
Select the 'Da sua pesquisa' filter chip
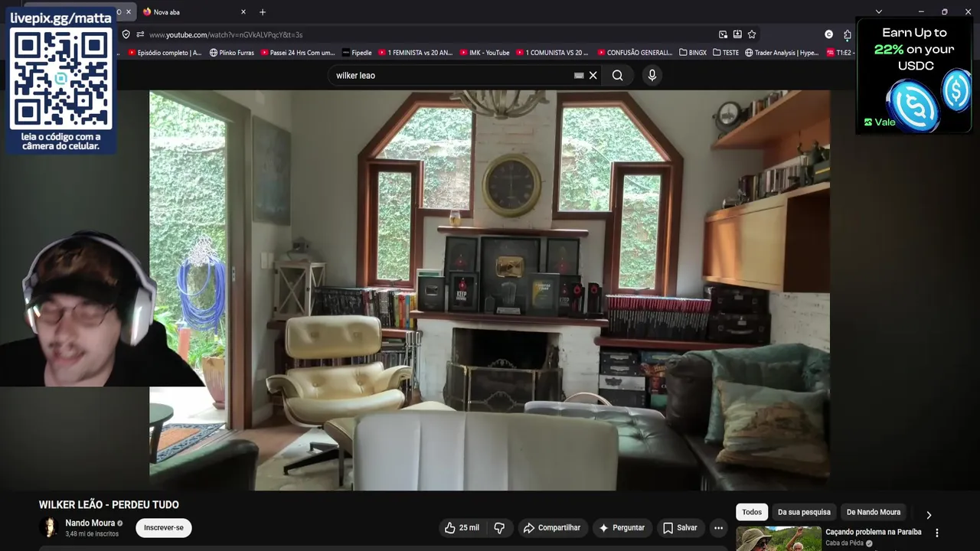click(x=804, y=512)
